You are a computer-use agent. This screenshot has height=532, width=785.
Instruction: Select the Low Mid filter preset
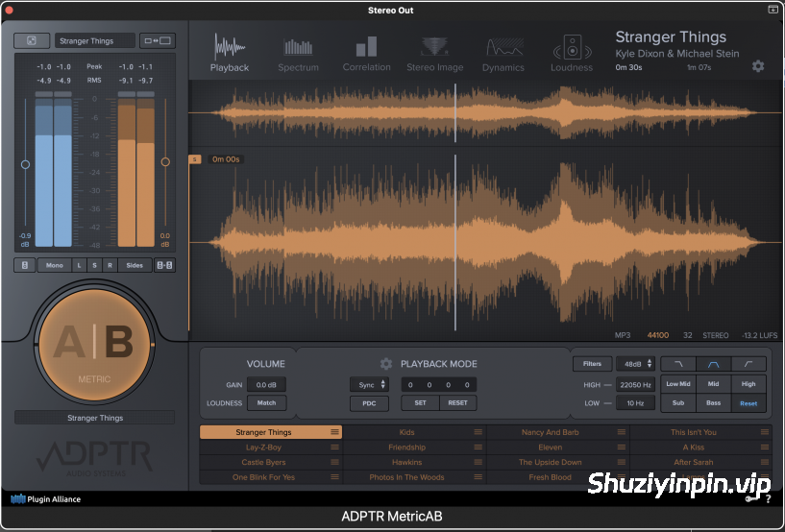[678, 384]
